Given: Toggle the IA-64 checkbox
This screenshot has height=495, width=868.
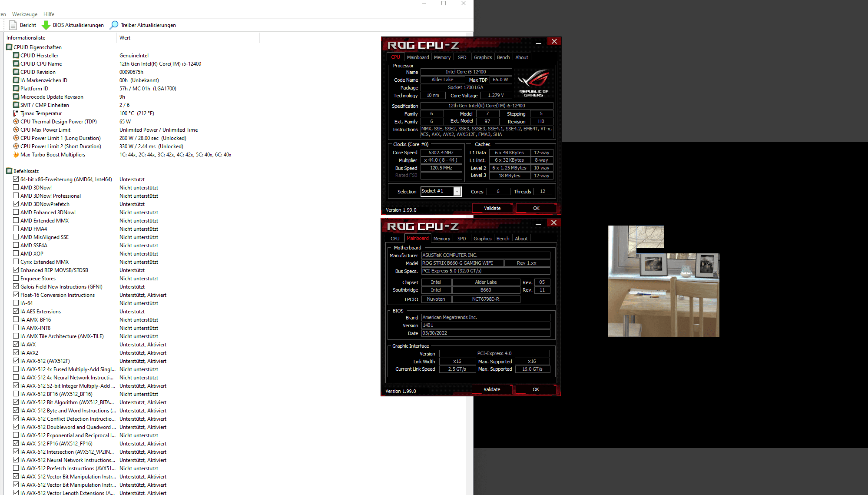Looking at the screenshot, I should [x=16, y=303].
